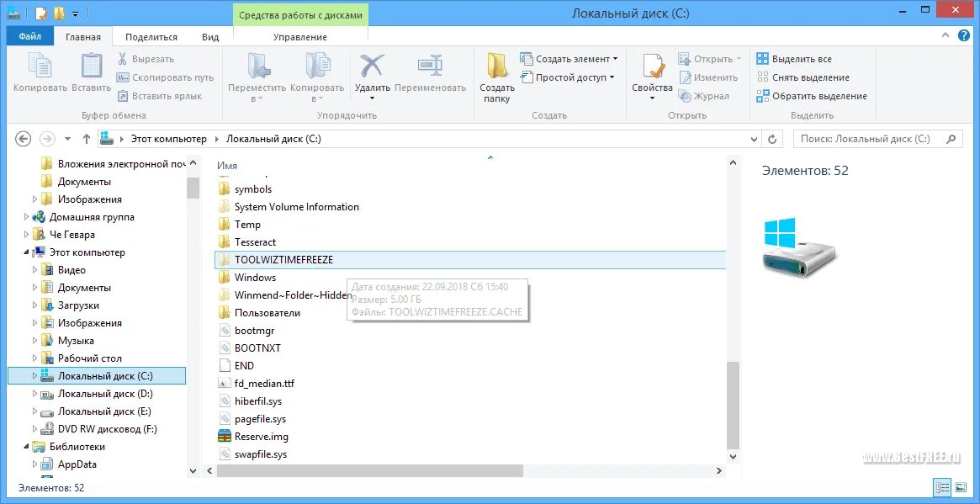980x504 pixels.
Task: Click the Edit (Изменить) ribbon item
Action: (709, 77)
